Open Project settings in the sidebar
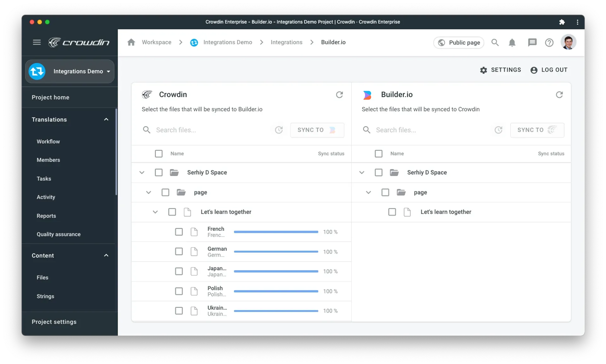Image resolution: width=606 pixels, height=364 pixels. click(x=54, y=322)
